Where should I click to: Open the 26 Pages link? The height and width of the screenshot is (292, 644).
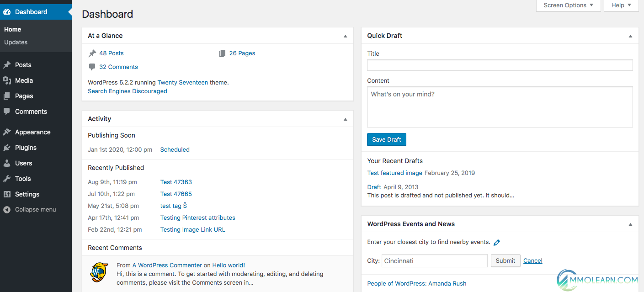[242, 53]
